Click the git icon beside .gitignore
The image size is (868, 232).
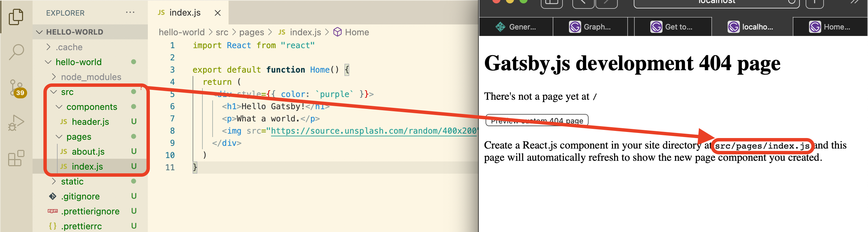tap(53, 196)
